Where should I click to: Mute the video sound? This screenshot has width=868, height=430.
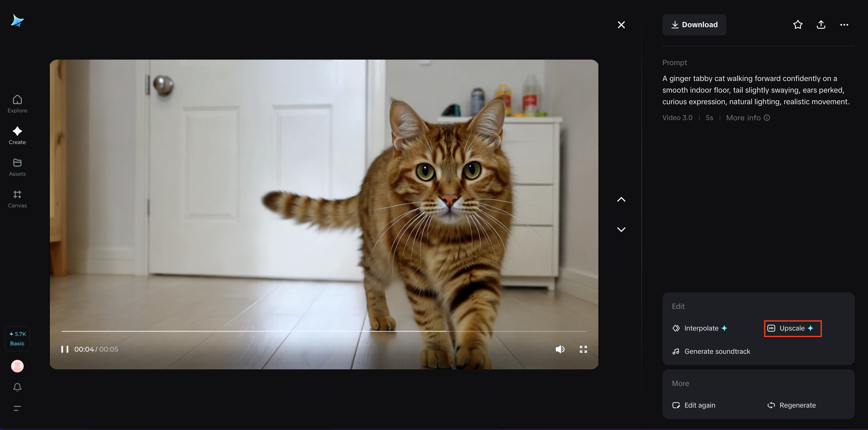pyautogui.click(x=560, y=349)
